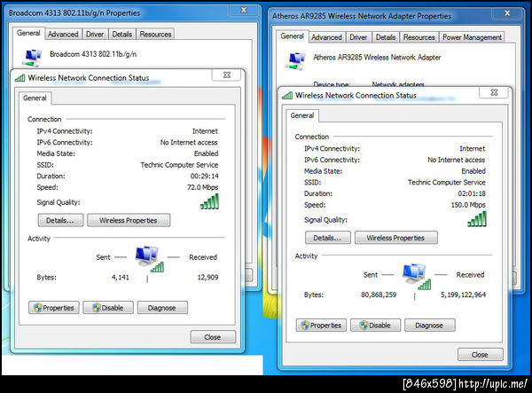Image resolution: width=532 pixels, height=393 pixels.
Task: Click Close button in right status window
Action: click(480, 355)
